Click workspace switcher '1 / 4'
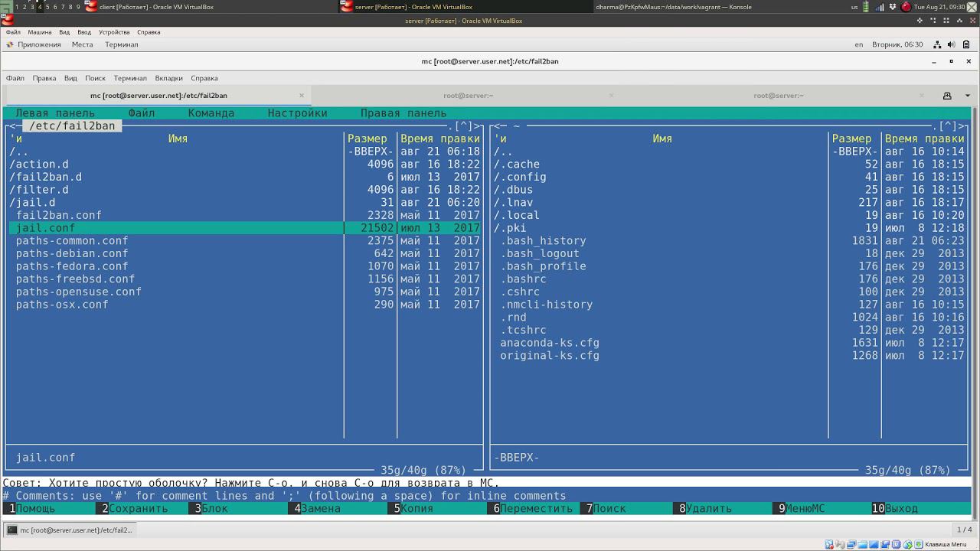 (964, 530)
